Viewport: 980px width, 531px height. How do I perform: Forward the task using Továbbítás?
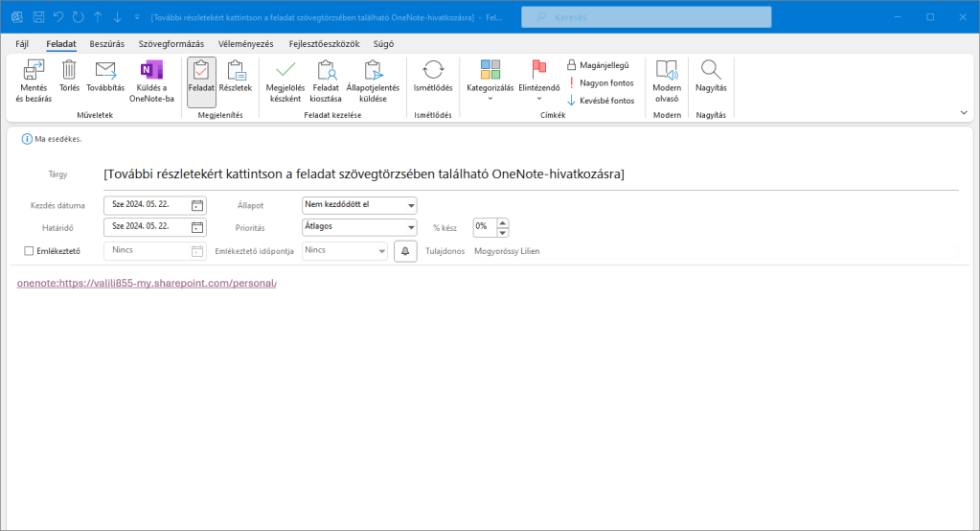[x=105, y=77]
